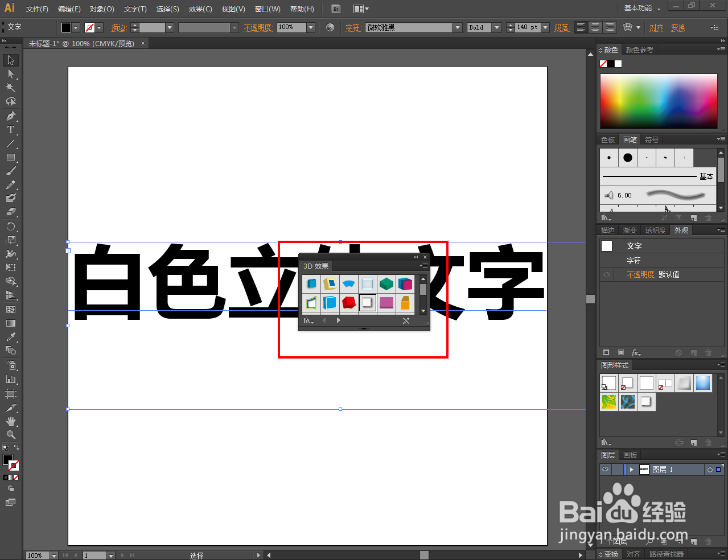The width and height of the screenshot is (728, 560).
Task: Open stroke color dropdown in control bar
Action: [99, 27]
